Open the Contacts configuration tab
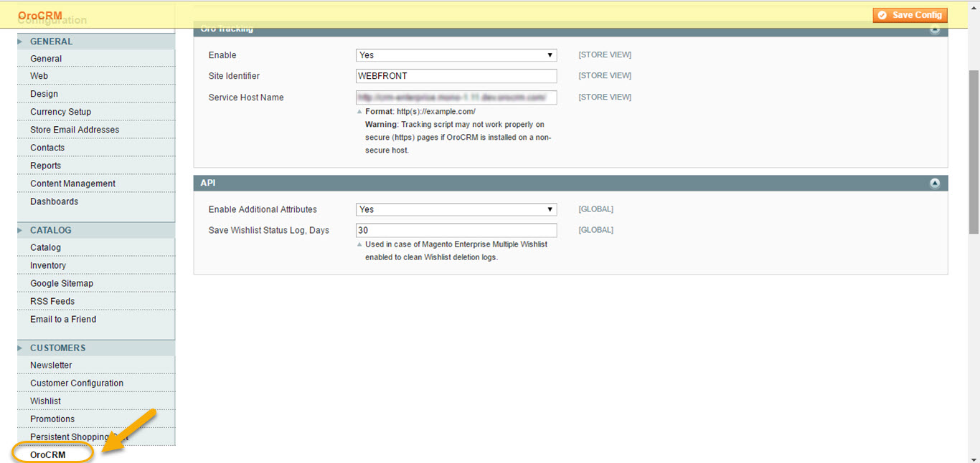 pos(96,148)
